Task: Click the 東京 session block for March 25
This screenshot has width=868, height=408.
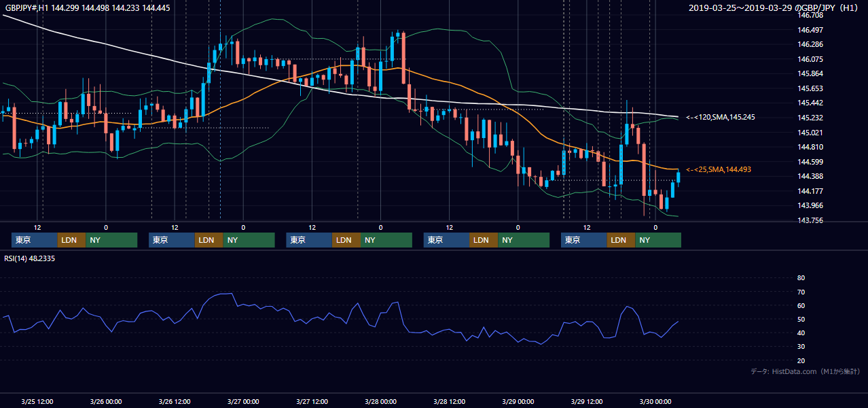Action: coord(35,240)
